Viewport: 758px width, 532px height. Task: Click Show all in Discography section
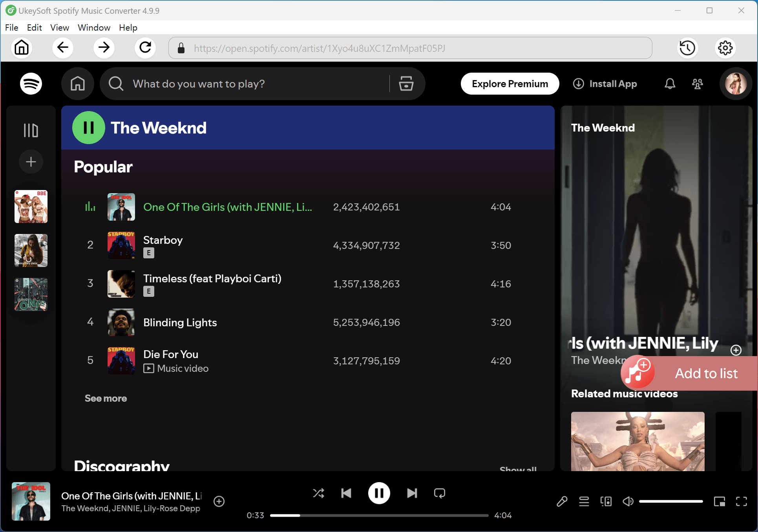click(517, 468)
